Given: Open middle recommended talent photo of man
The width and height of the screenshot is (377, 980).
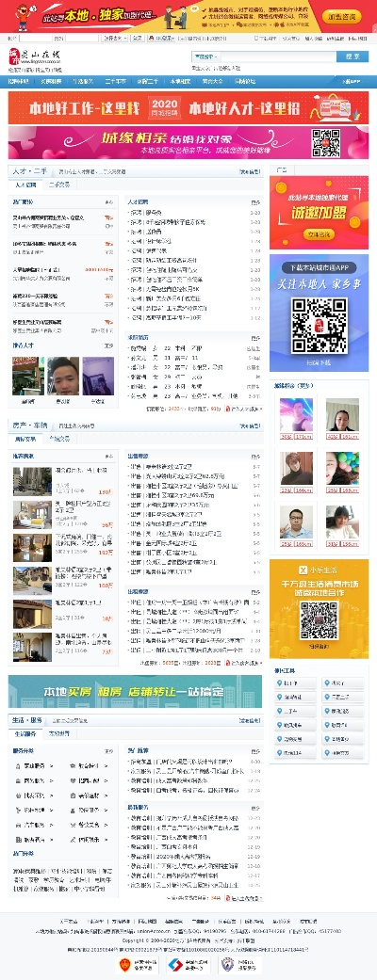Looking at the screenshot, I should point(63,377).
